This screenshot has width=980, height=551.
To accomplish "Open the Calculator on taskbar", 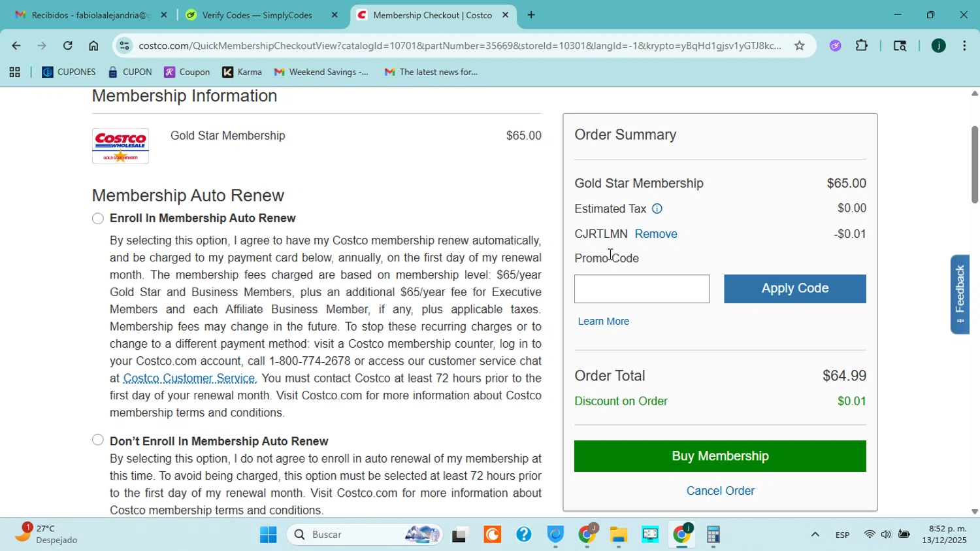I will (713, 535).
